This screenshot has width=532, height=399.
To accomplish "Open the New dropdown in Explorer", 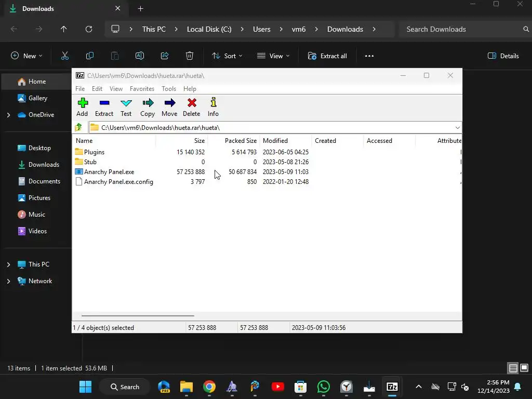I will pyautogui.click(x=26, y=56).
